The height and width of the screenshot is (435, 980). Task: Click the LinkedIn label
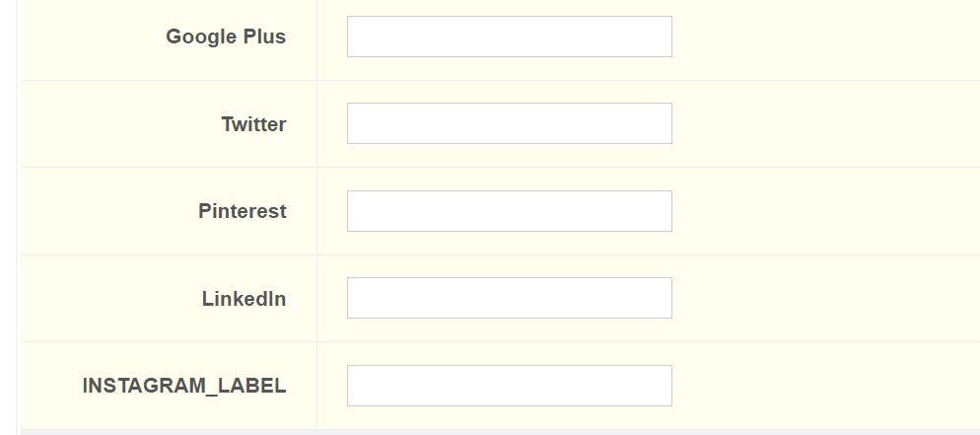244,298
